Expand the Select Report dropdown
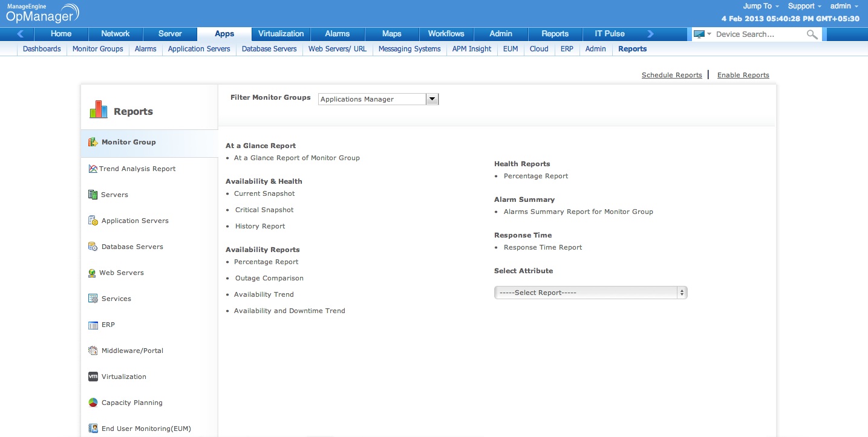This screenshot has width=868, height=437. (590, 293)
